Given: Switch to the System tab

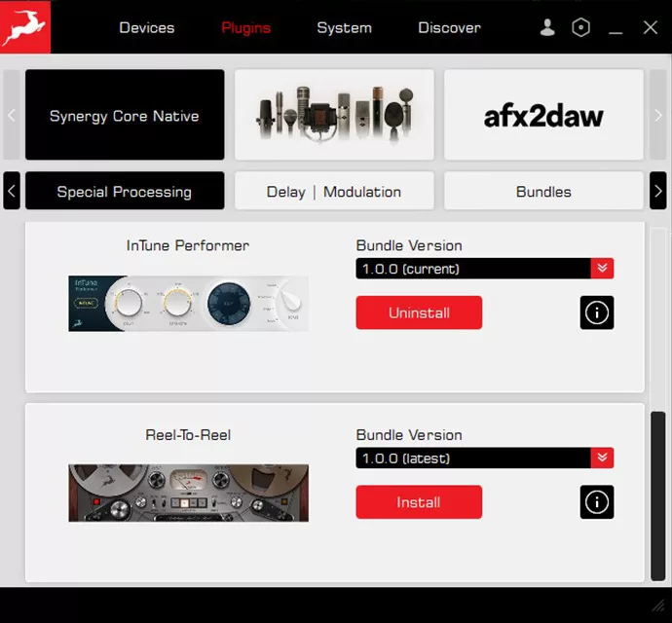Looking at the screenshot, I should click(x=344, y=27).
